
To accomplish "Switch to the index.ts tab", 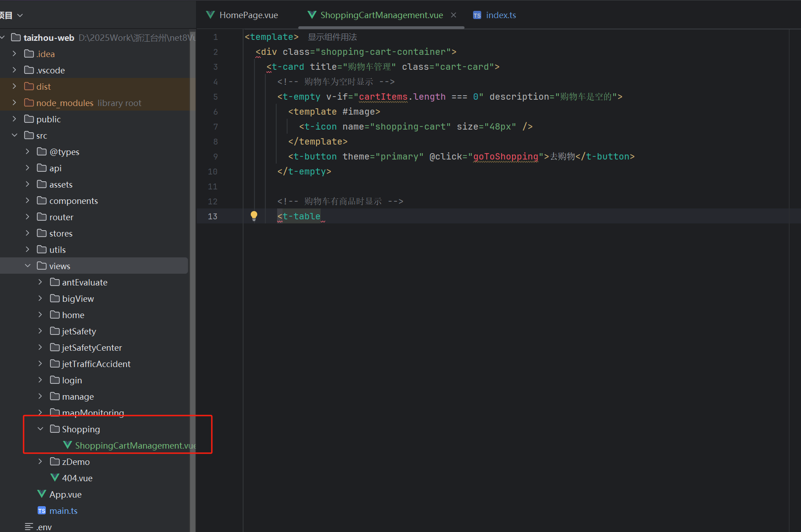I will (x=501, y=15).
